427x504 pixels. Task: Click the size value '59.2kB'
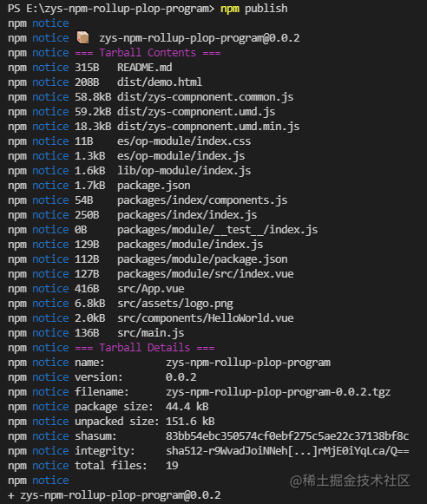click(93, 112)
